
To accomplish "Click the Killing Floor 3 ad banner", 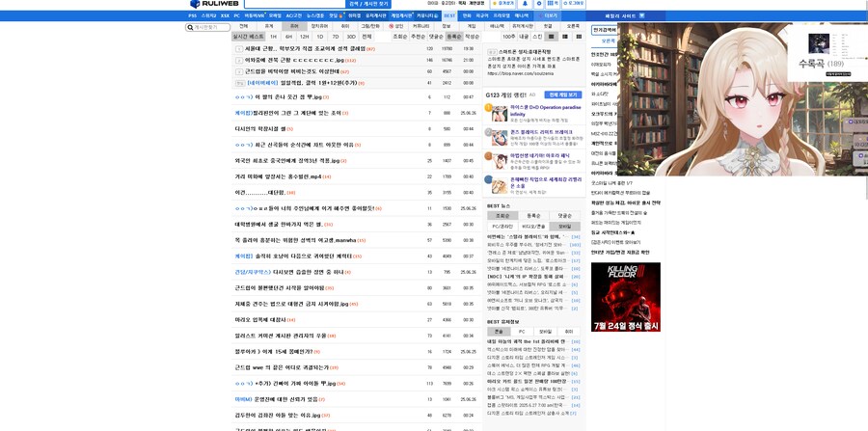I will coord(626,297).
